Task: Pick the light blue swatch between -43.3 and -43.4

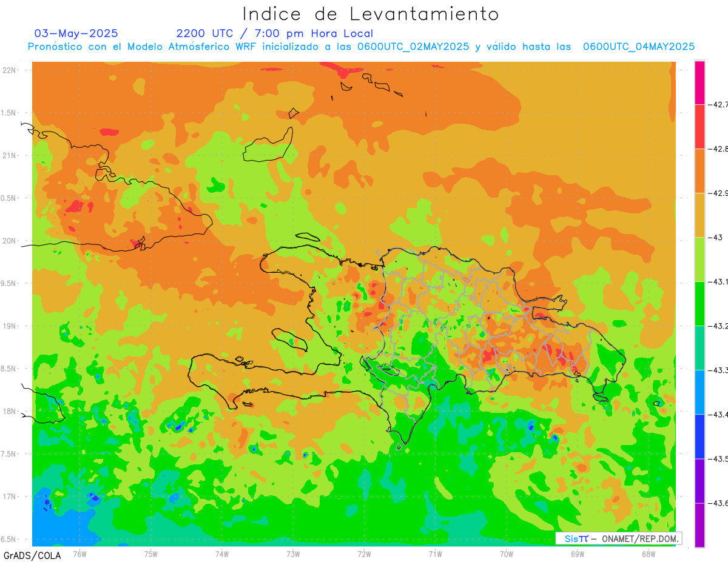Action: [699, 392]
